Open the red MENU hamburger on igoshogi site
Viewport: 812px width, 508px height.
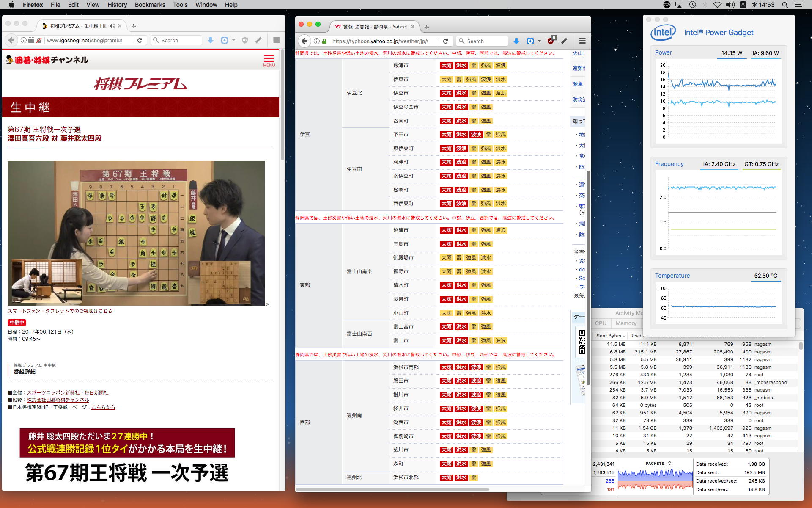point(269,60)
